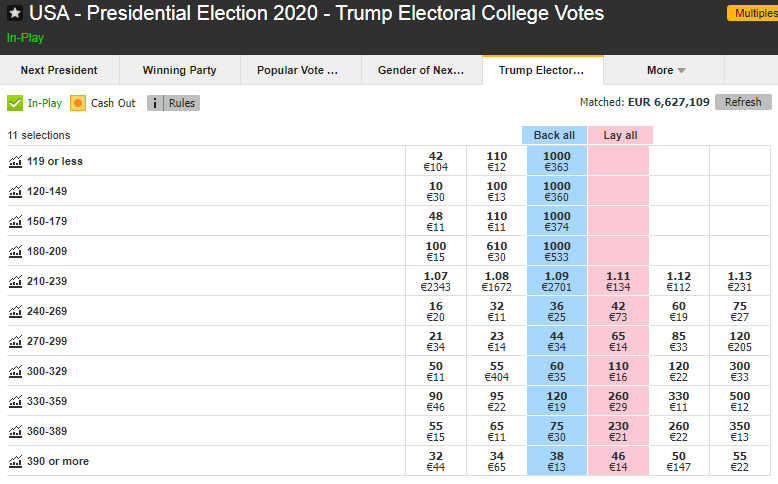Toggle the In-Play checkbox
The image size is (778, 484).
pos(15,103)
